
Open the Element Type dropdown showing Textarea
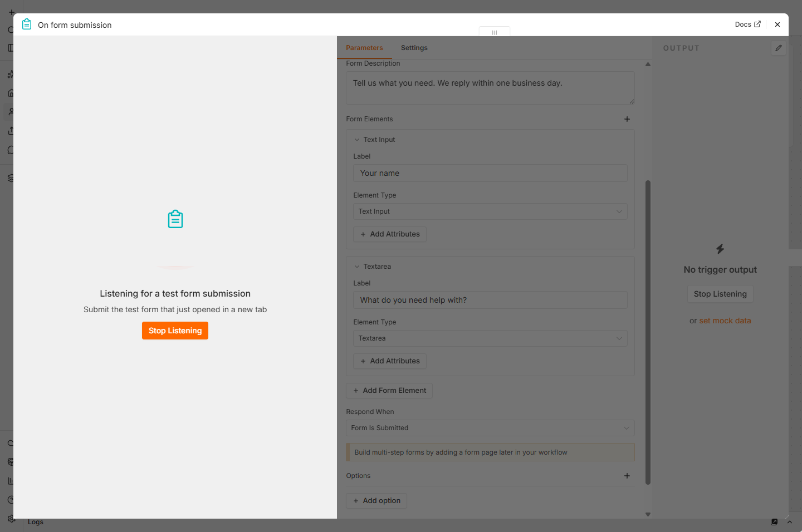490,338
